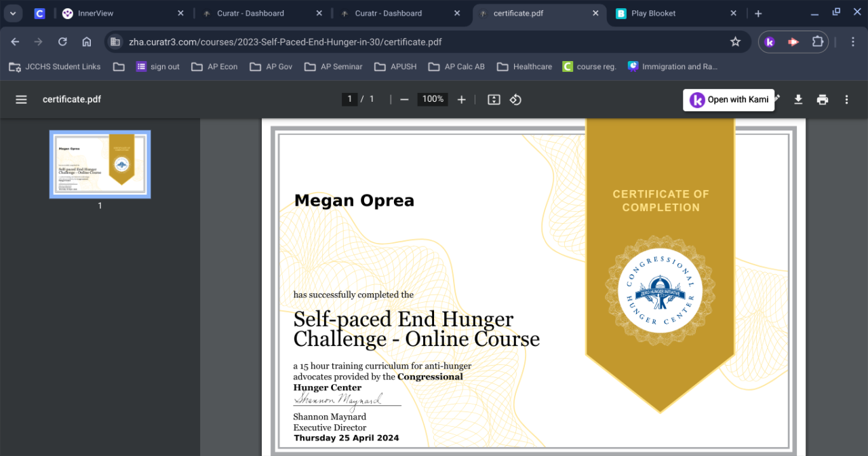This screenshot has width=868, height=456.
Task: Open the AP Econ bookmark folder
Action: (x=214, y=66)
